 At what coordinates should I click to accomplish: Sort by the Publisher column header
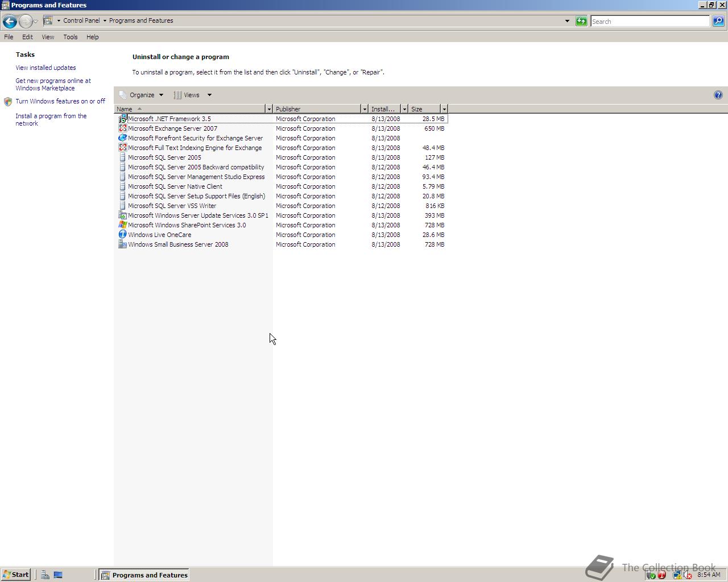(x=317, y=109)
